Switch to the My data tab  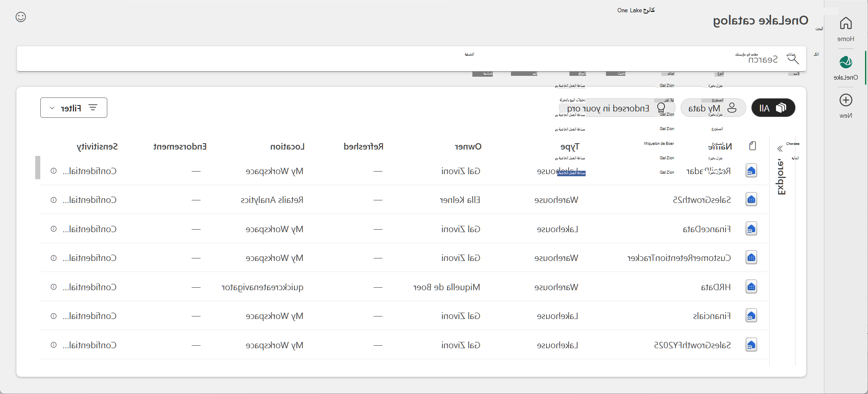[x=713, y=108]
